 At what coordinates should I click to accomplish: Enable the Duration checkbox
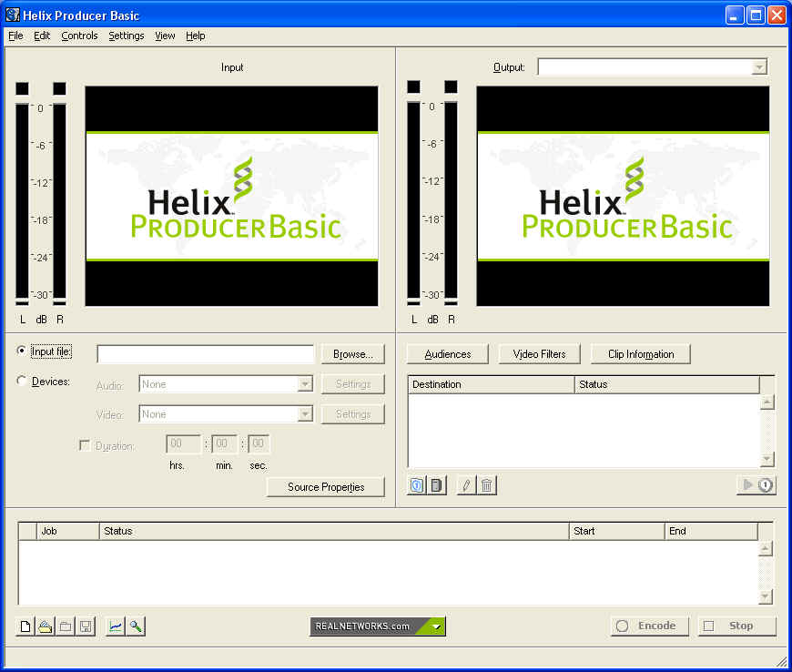coord(85,445)
